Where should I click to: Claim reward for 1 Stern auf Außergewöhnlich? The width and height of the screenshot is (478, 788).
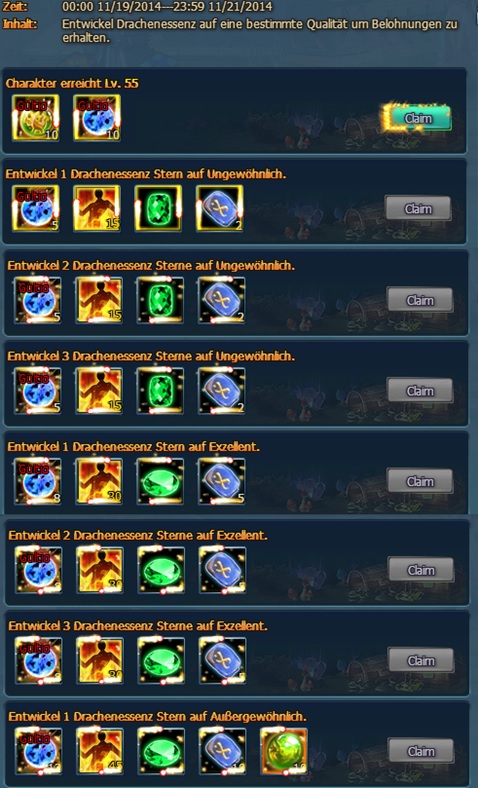pyautogui.click(x=421, y=751)
